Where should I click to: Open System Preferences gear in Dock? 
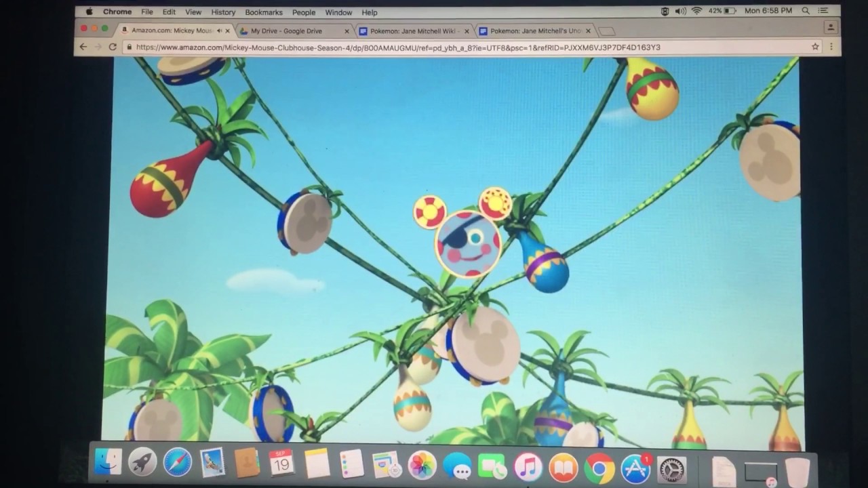coord(671,470)
